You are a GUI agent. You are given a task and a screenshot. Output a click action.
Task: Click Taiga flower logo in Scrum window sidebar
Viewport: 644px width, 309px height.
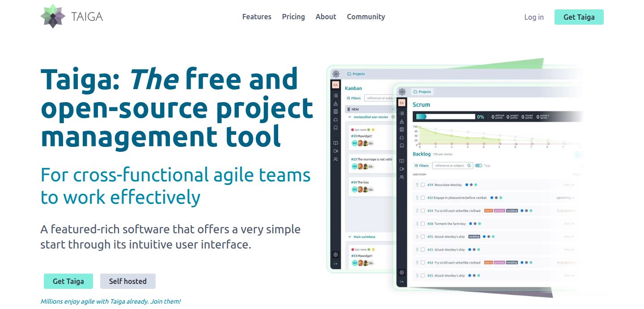402,92
